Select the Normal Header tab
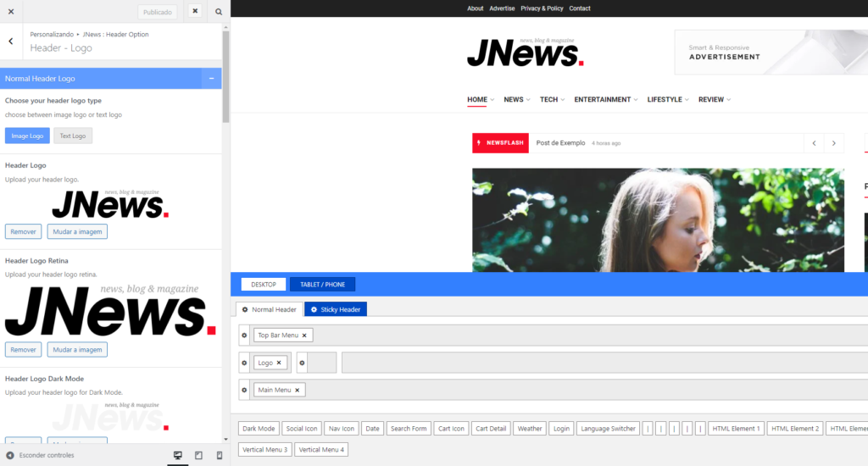The width and height of the screenshot is (868, 466). click(x=270, y=309)
